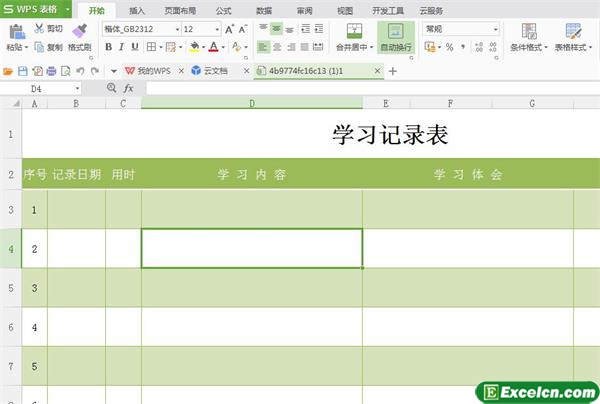Switch to the 页面布局 ribbon tab
Image resolution: width=600 pixels, height=404 pixels.
[x=180, y=11]
